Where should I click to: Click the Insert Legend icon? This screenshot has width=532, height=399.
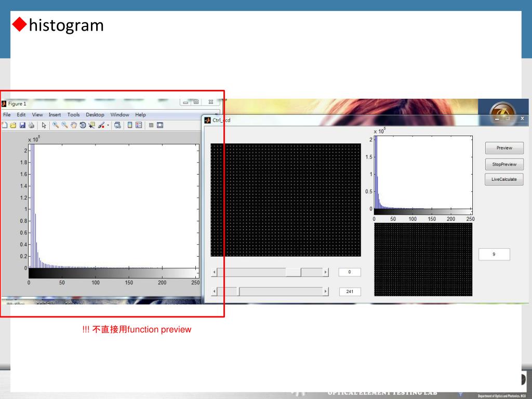tap(139, 125)
